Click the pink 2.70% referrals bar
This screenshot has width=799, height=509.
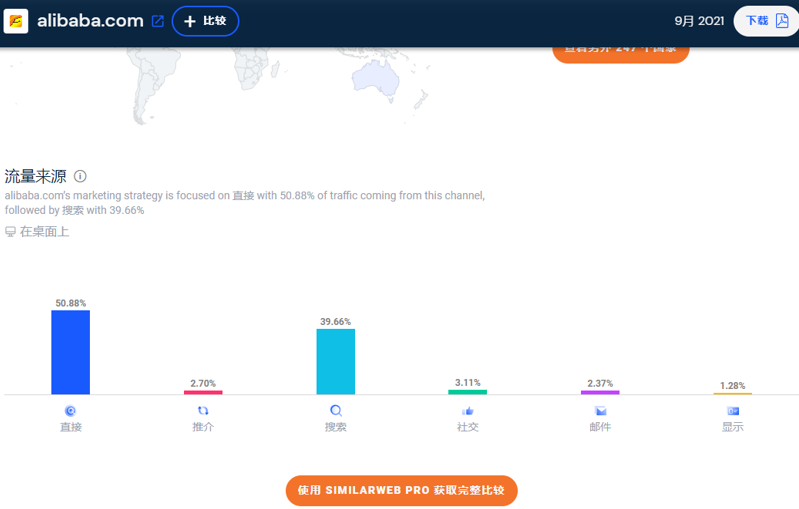(203, 392)
